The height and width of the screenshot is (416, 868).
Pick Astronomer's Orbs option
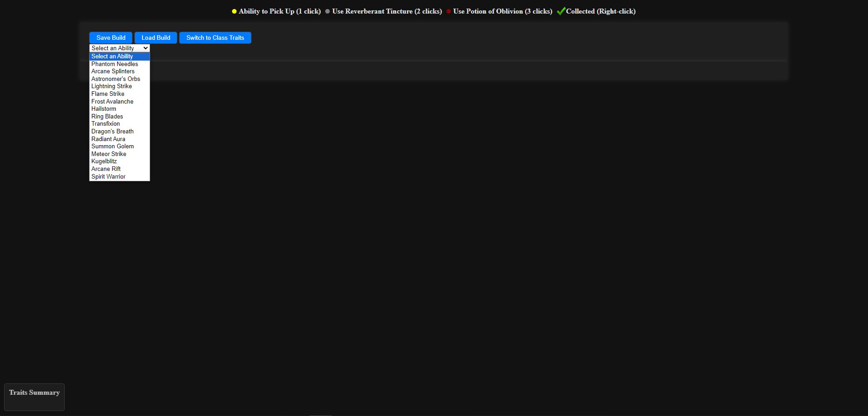(x=119, y=79)
